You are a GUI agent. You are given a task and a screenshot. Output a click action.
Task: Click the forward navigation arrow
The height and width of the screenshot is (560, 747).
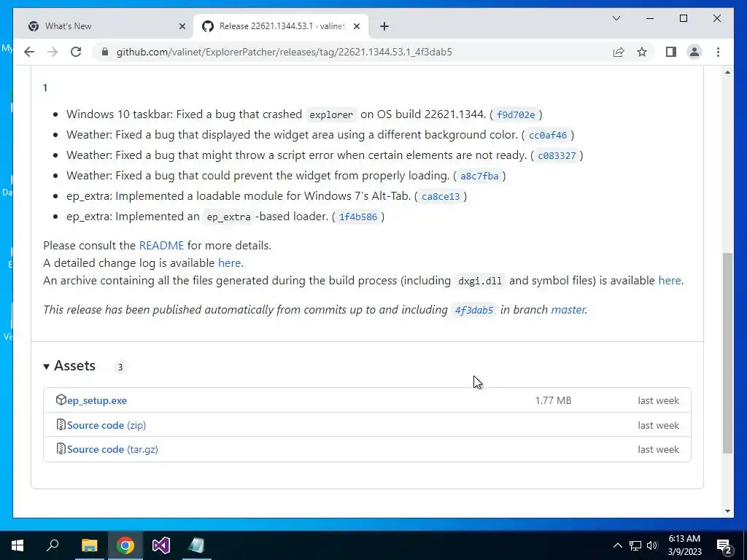pyautogui.click(x=53, y=52)
